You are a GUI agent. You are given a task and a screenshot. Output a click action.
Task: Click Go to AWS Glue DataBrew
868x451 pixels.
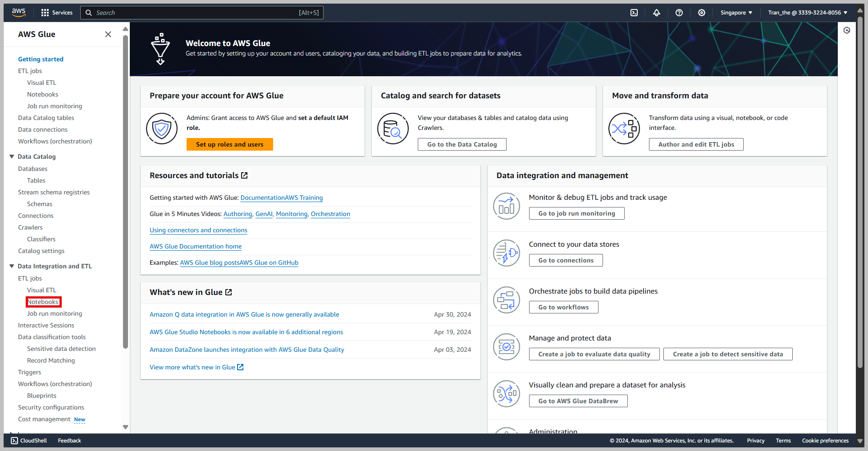coord(578,400)
